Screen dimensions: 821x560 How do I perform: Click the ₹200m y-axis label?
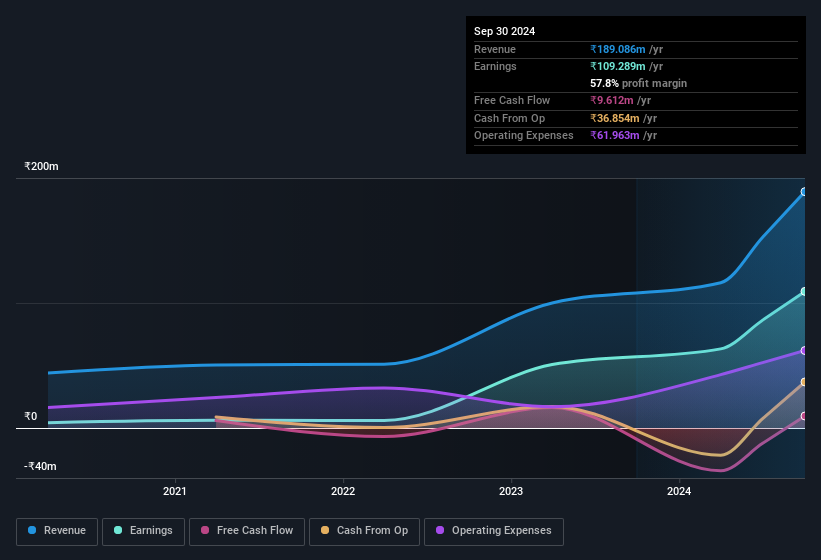coord(41,166)
